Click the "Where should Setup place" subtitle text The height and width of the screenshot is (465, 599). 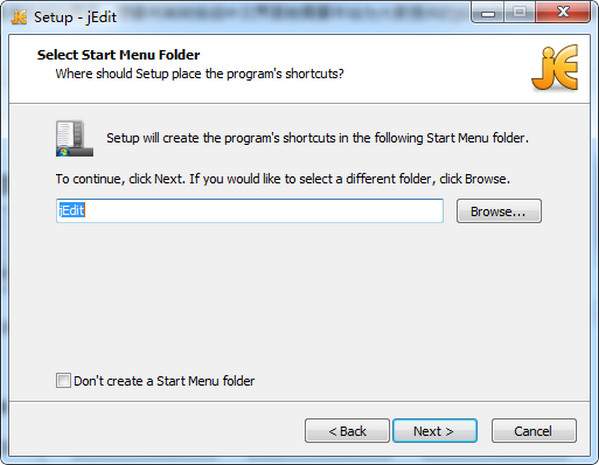(x=199, y=73)
